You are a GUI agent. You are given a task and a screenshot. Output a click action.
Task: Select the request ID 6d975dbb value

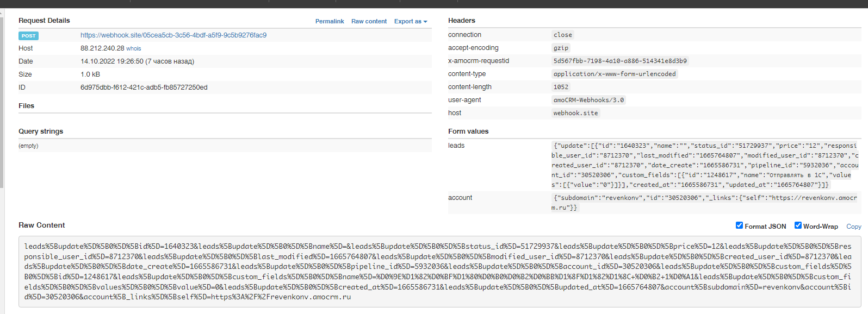coord(144,87)
